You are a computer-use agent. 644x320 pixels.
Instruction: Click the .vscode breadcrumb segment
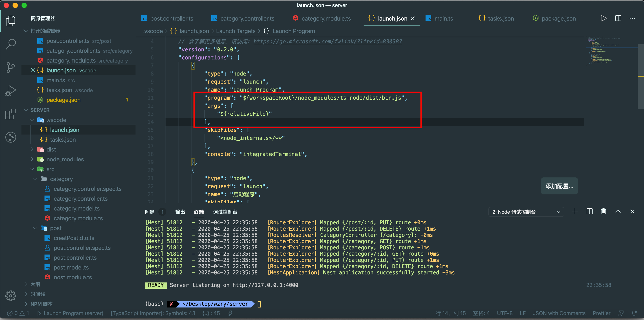coord(153,31)
